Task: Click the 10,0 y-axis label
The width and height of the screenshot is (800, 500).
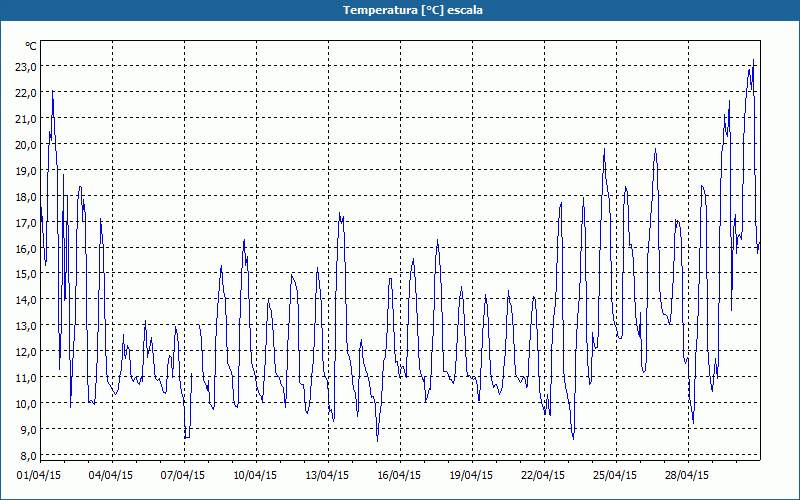Action: point(27,404)
